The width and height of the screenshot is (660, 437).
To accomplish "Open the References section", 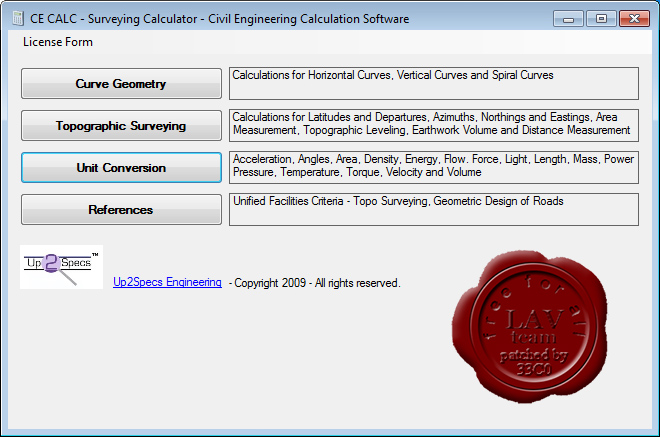I will click(121, 210).
